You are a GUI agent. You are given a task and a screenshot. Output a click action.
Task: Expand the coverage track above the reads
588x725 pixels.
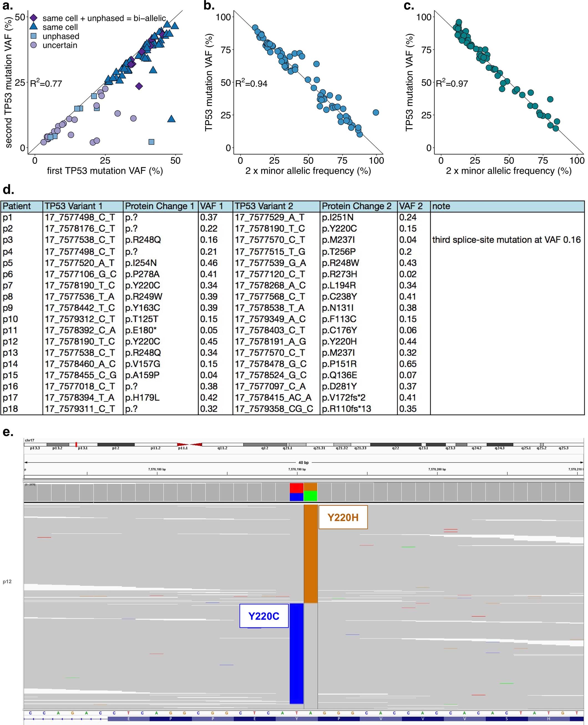[x=135, y=493]
